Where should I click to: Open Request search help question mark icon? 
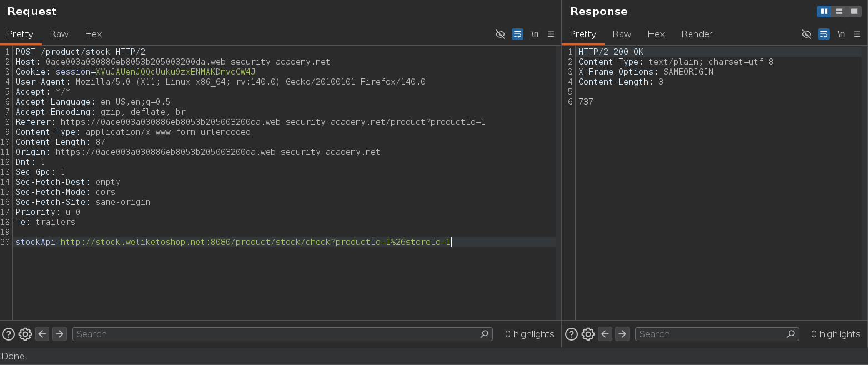pyautogui.click(x=8, y=334)
